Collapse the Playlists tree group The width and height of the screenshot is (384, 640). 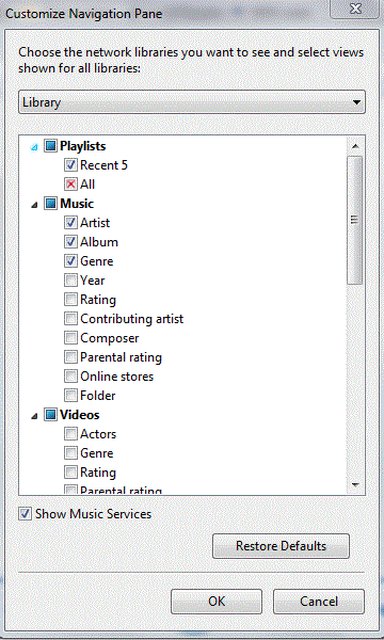click(x=35, y=147)
